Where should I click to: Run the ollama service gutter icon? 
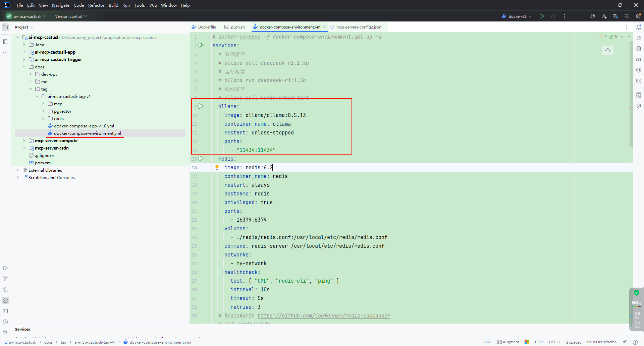click(x=201, y=106)
